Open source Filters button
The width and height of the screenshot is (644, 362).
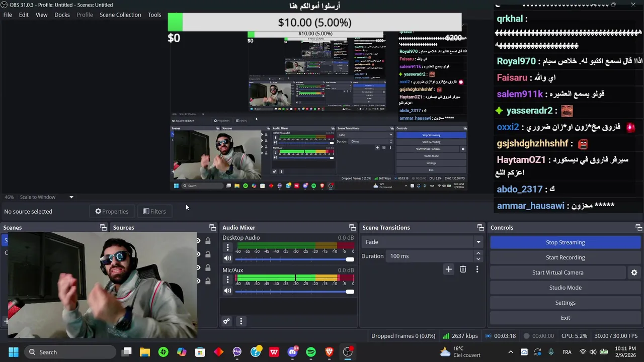pos(154,211)
